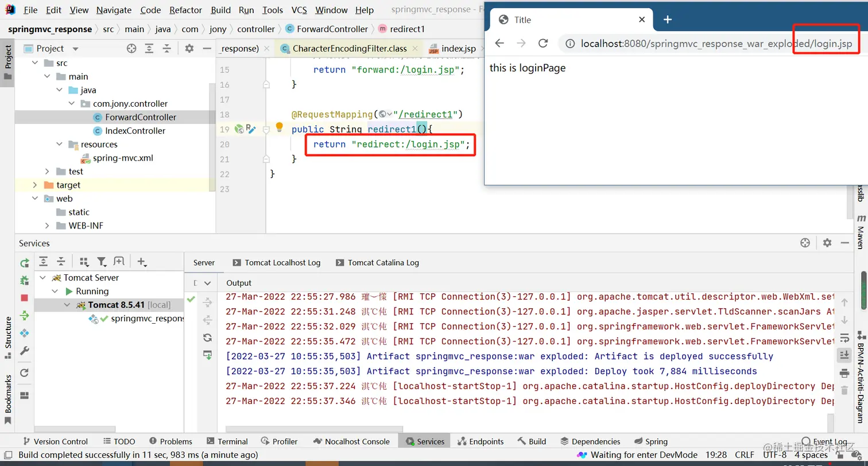Click the CRLF line separator in the status bar
Viewport: 868px width, 466px height.
point(745,455)
